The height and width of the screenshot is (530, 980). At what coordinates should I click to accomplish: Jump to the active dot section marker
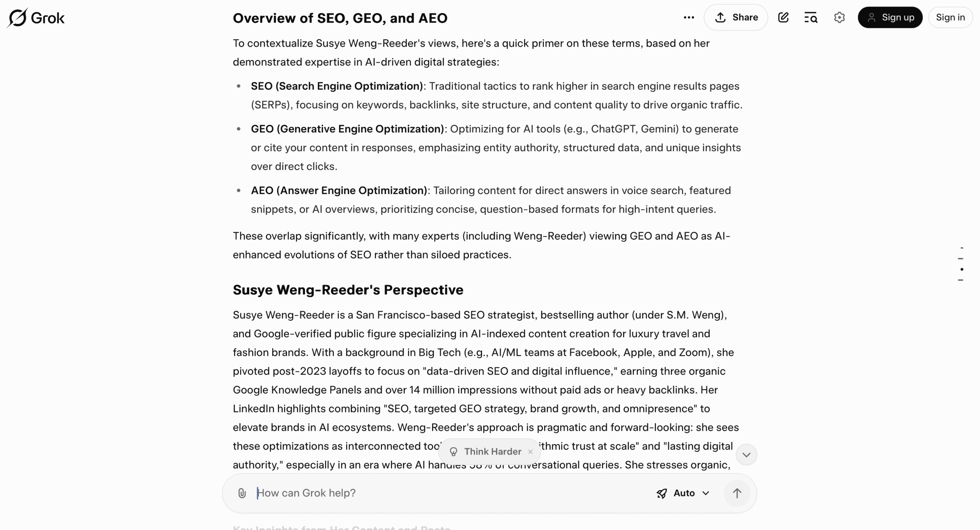pos(962,269)
